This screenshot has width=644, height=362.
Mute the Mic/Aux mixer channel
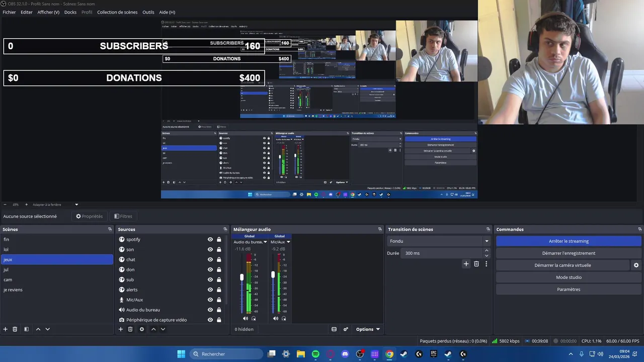[x=276, y=318]
